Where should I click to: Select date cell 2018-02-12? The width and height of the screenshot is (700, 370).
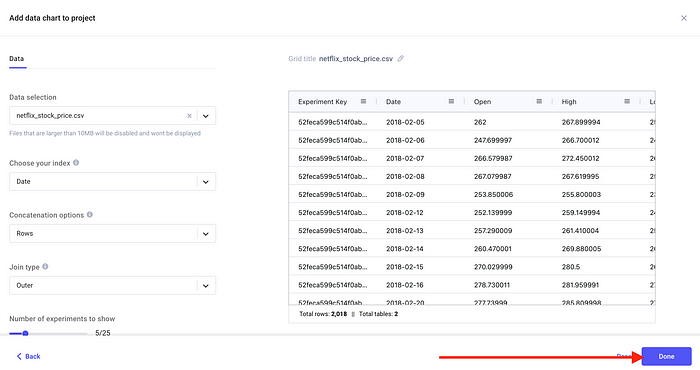tap(404, 212)
